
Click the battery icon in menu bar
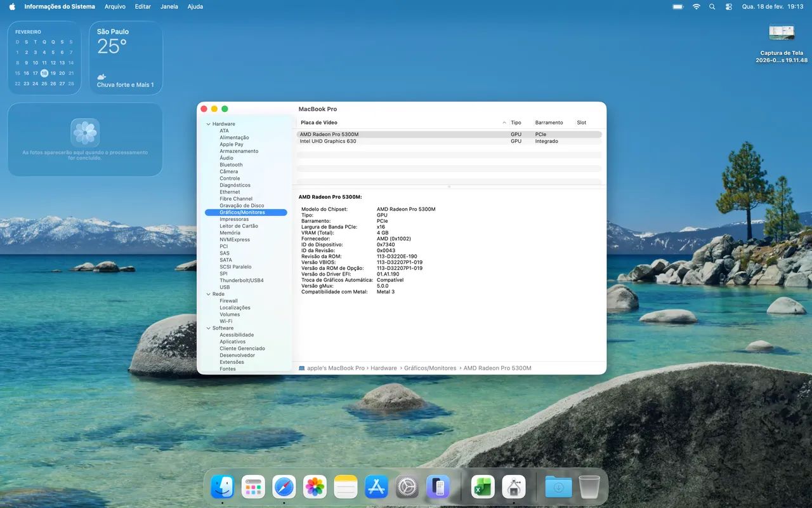[677, 6]
